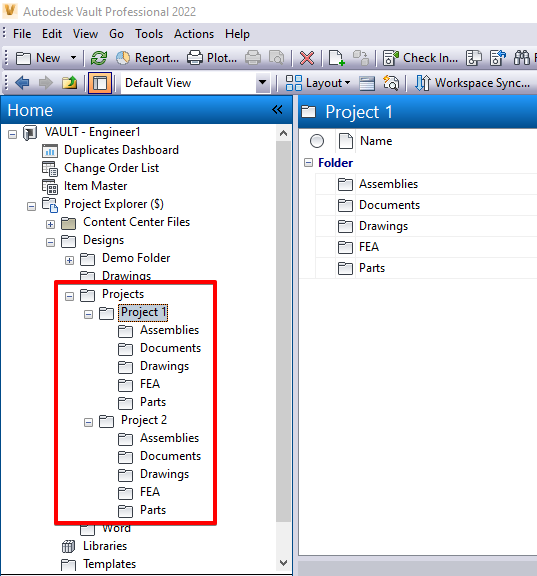The width and height of the screenshot is (537, 576).
Task: Toggle the preview pane icon beside Layout
Action: click(367, 83)
